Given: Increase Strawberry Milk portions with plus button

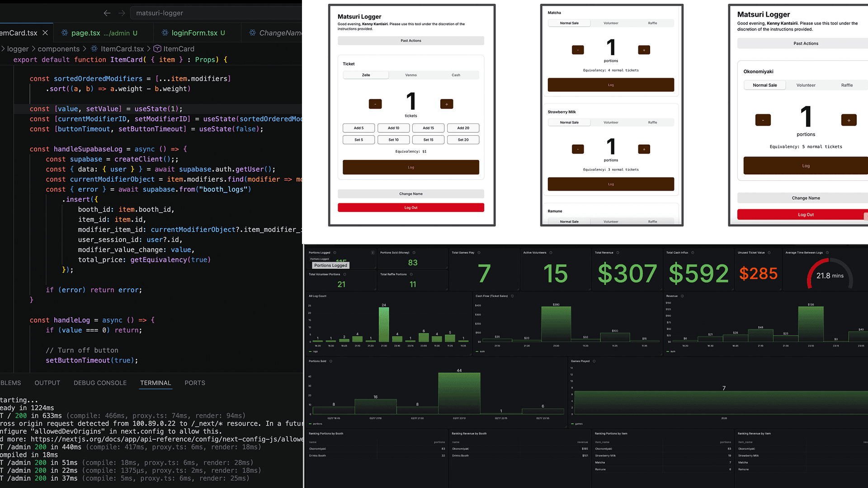Looking at the screenshot, I should [x=644, y=149].
